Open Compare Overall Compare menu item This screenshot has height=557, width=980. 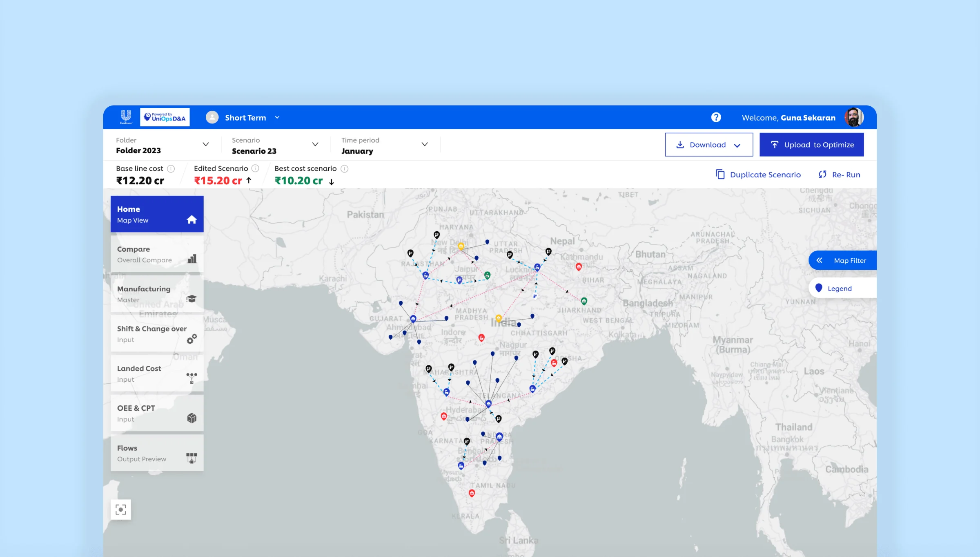click(x=157, y=254)
